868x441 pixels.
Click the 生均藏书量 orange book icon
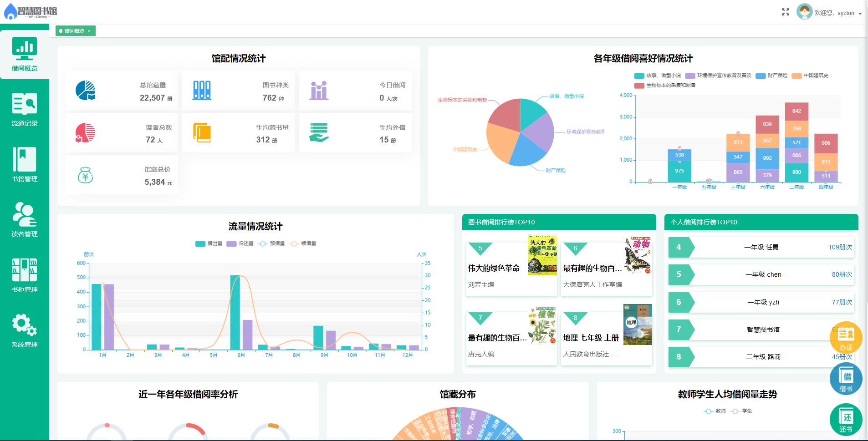pyautogui.click(x=202, y=133)
